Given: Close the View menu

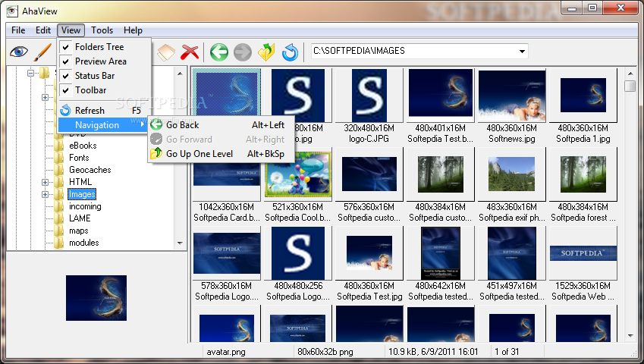Looking at the screenshot, I should tap(71, 30).
